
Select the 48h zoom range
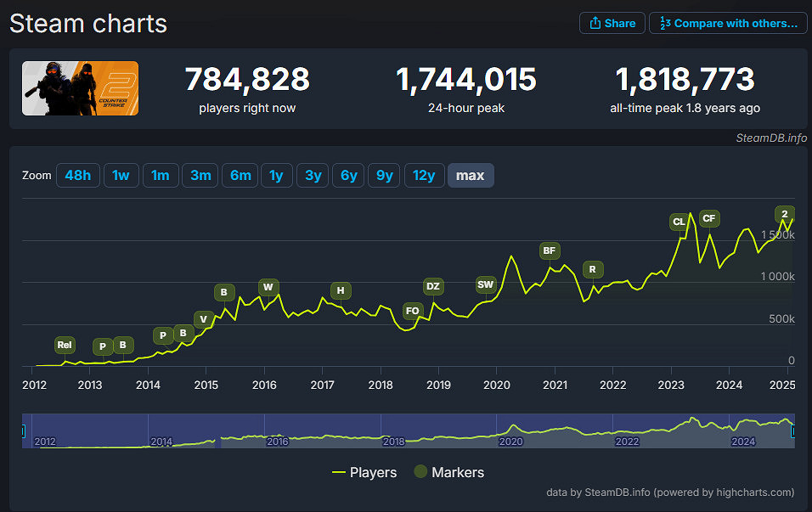click(x=77, y=176)
